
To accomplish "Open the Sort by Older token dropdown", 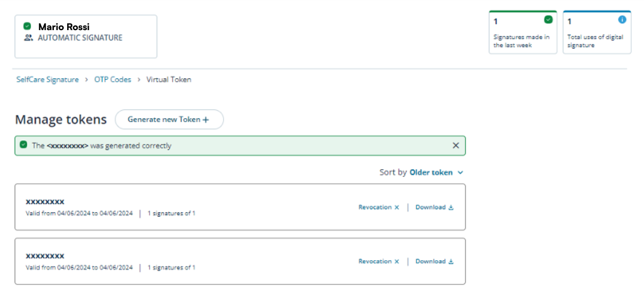I will (431, 172).
